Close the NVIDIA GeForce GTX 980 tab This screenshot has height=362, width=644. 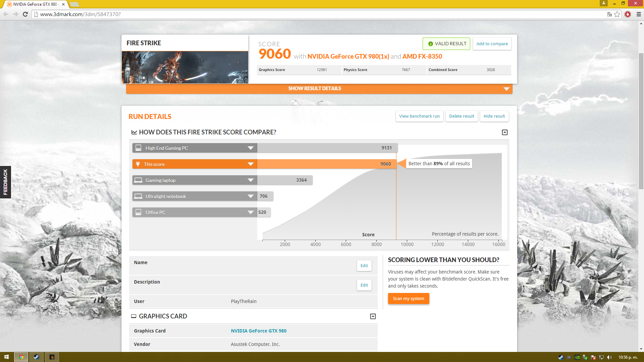click(63, 4)
